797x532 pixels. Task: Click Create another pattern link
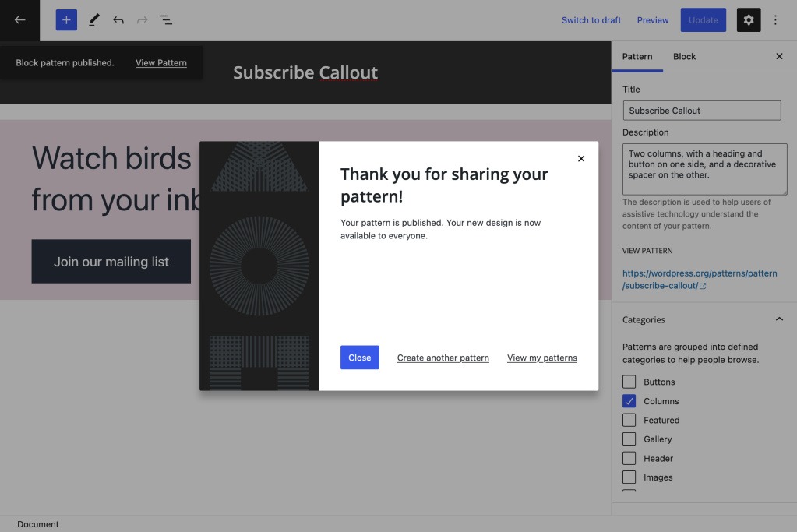443,358
